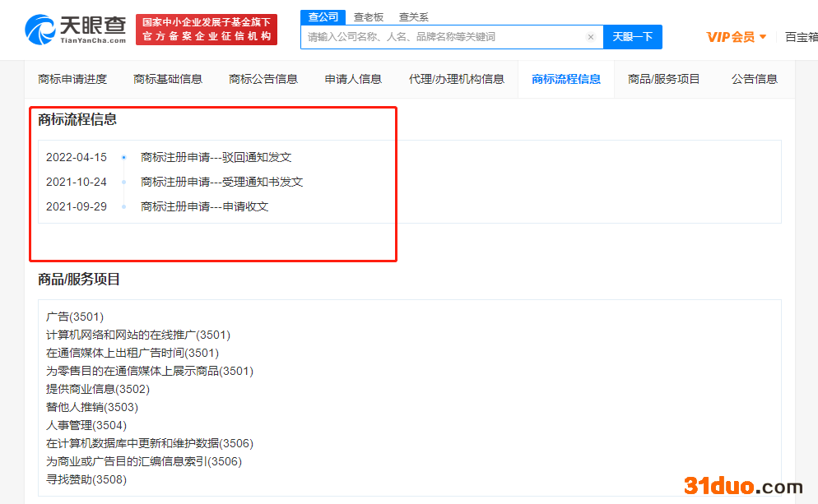Click the dot beside the 2021-09-29 entry
Viewport: 818px width, 504px height.
click(124, 207)
